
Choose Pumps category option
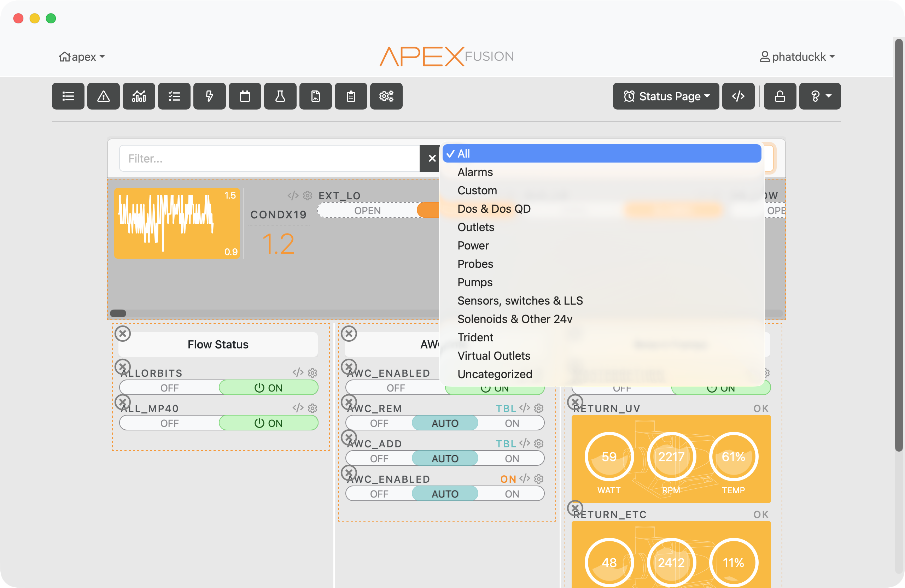602,282
